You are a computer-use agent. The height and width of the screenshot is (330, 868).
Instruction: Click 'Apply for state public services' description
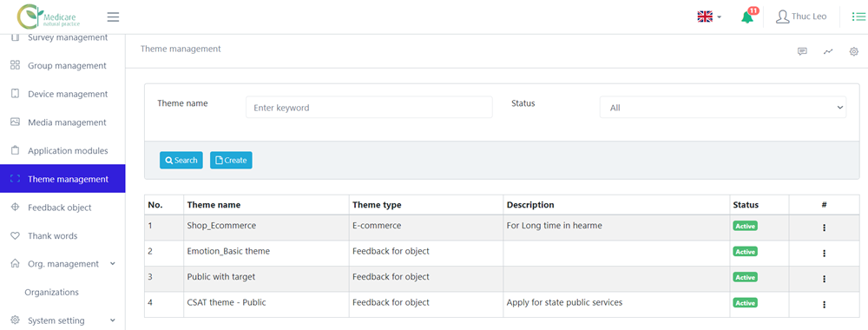pos(564,302)
